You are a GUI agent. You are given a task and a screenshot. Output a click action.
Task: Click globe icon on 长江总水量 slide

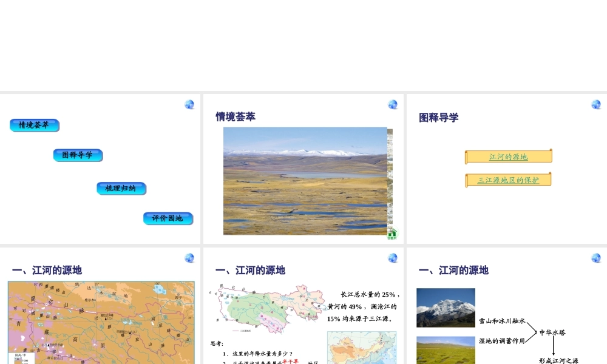pyautogui.click(x=393, y=258)
